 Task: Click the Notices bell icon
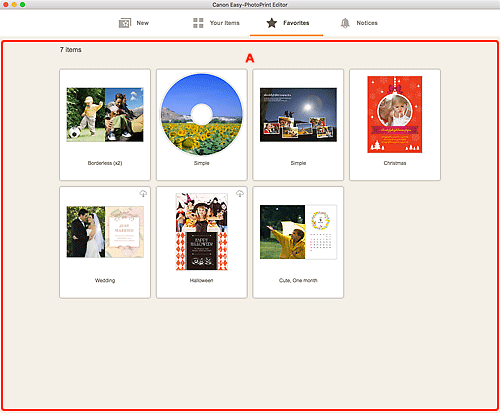tap(345, 23)
